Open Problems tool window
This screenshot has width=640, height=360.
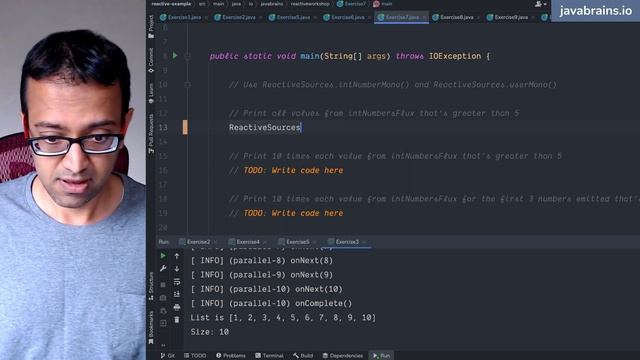pos(231,356)
